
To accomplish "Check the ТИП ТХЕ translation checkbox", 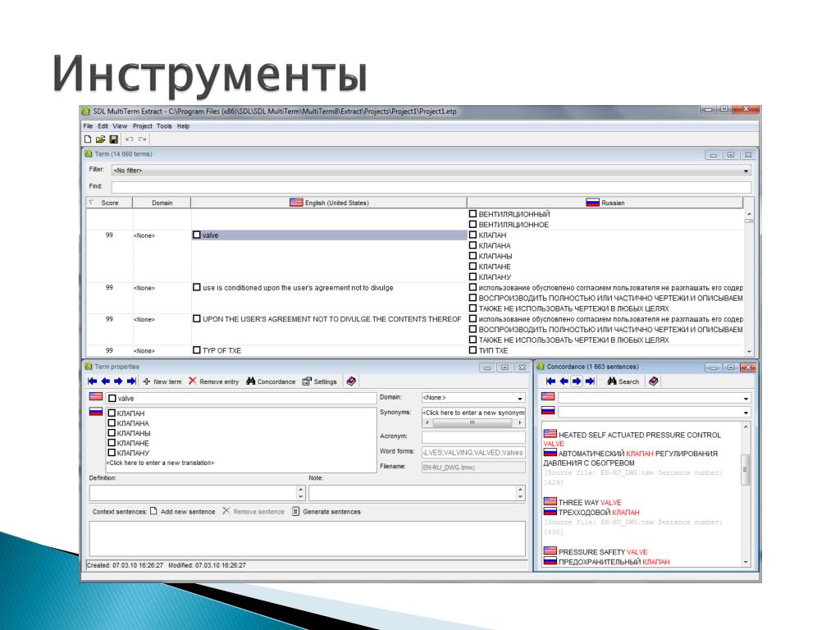I will click(x=472, y=350).
